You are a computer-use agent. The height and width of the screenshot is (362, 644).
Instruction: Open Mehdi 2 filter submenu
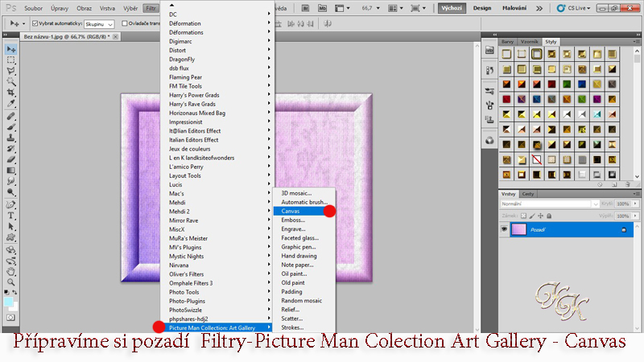point(217,212)
